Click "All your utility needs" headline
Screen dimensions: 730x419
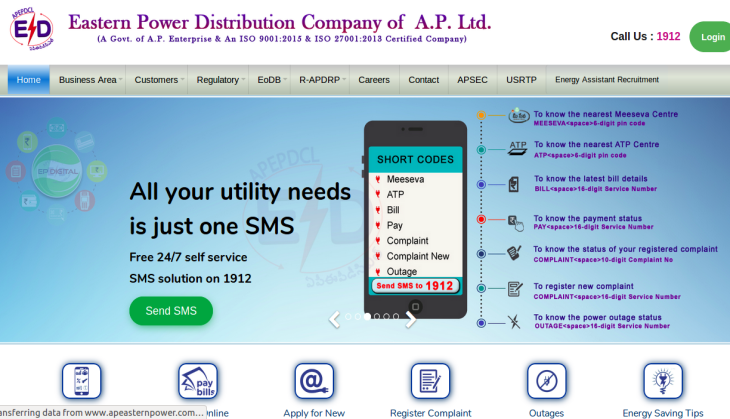[x=240, y=192]
